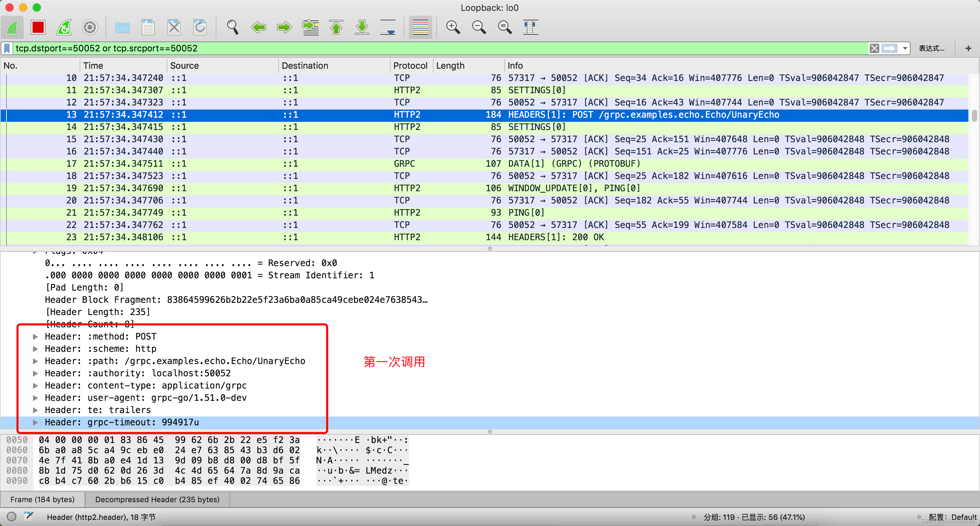Toggle auto-scroll to the last packet icon
This screenshot has width=980, height=526.
pyautogui.click(x=388, y=27)
